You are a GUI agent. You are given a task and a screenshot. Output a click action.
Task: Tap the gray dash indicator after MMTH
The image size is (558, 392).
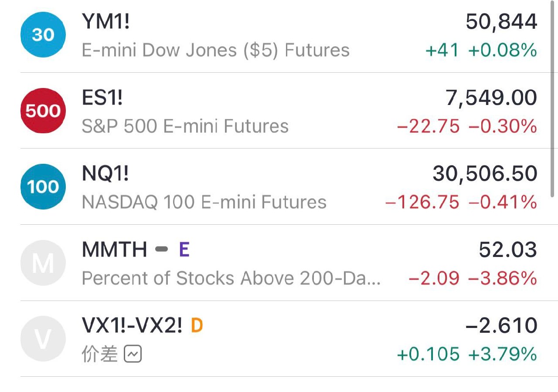pyautogui.click(x=161, y=250)
